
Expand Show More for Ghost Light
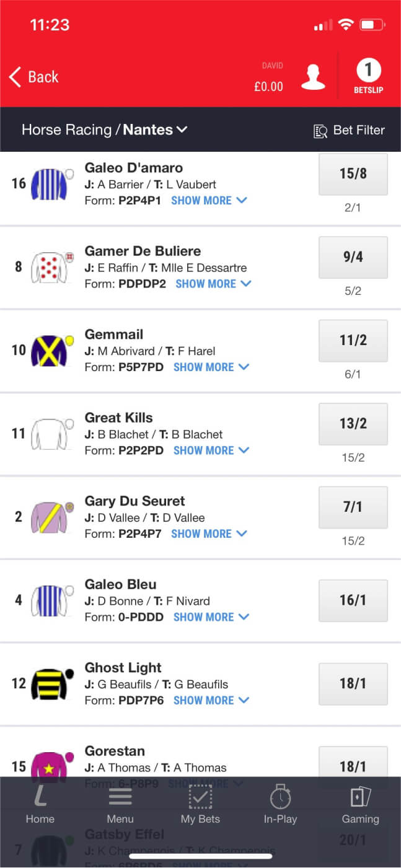pyautogui.click(x=211, y=701)
